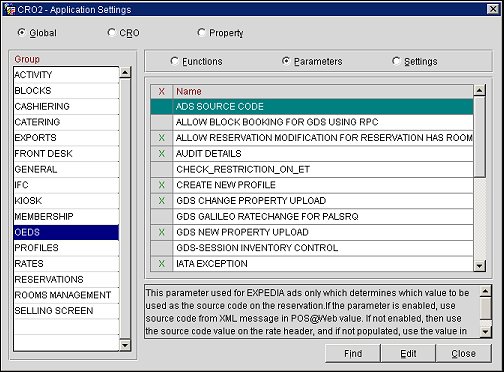Click the Group list scroll-down arrow

125,345
